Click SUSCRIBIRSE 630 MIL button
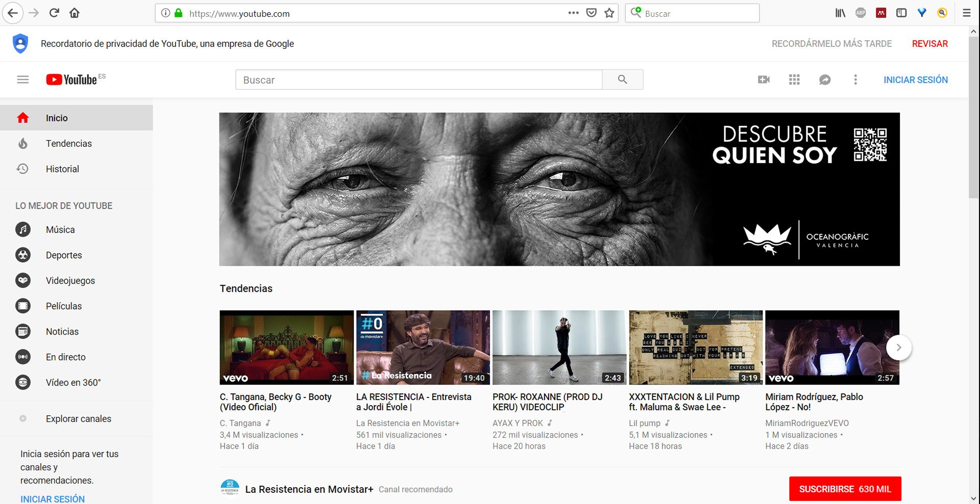The height and width of the screenshot is (504, 980). (845, 489)
